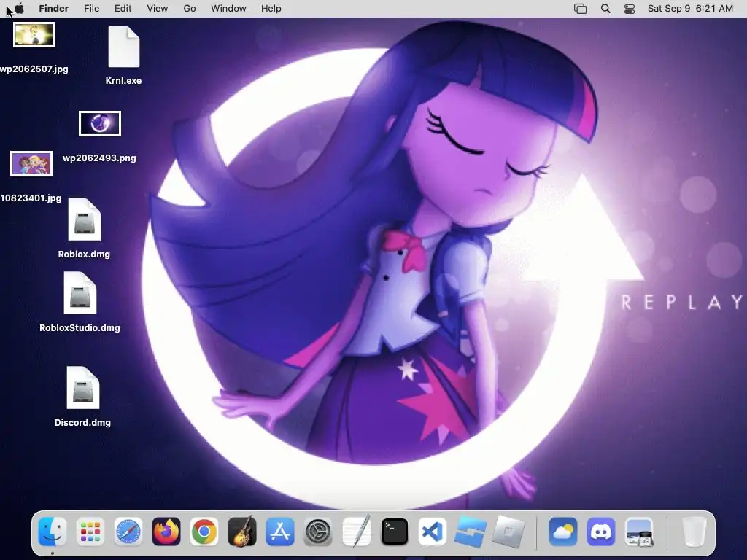
Task: Open the File menu
Action: 91,9
